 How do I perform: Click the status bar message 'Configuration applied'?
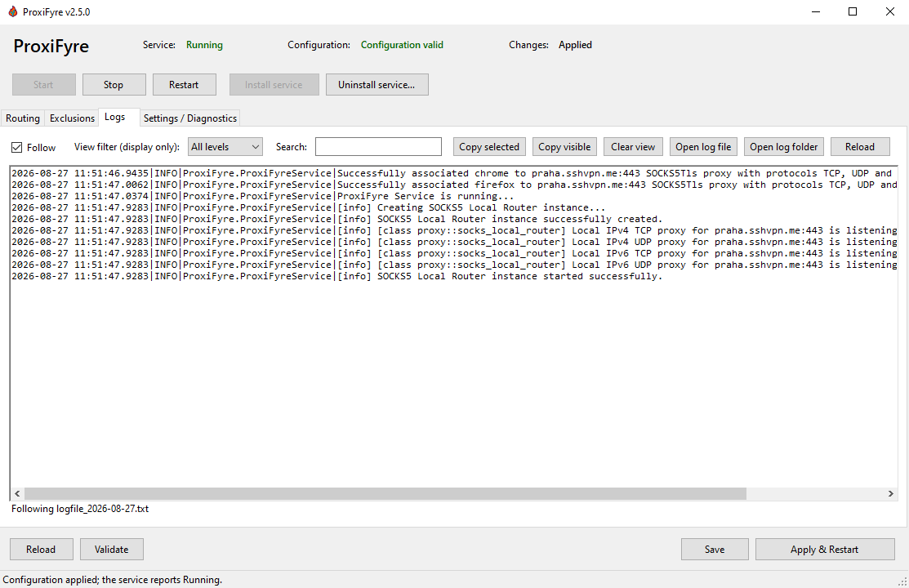coord(113,580)
